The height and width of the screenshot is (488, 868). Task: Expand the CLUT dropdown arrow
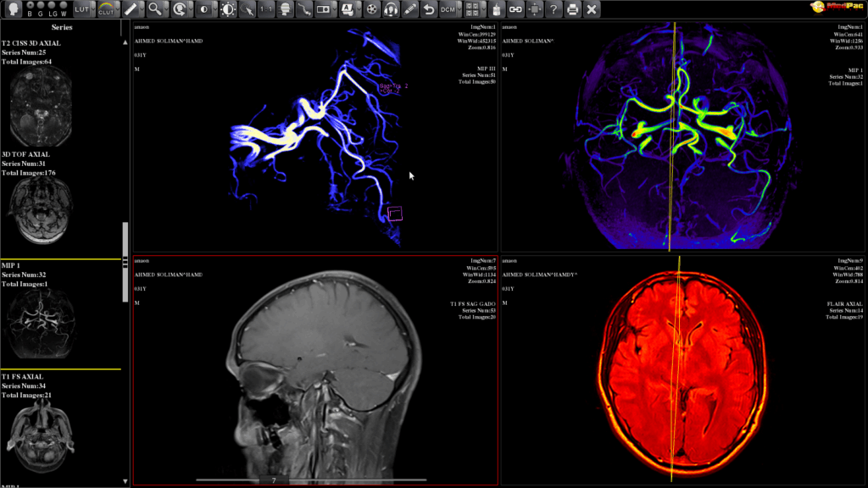click(117, 9)
